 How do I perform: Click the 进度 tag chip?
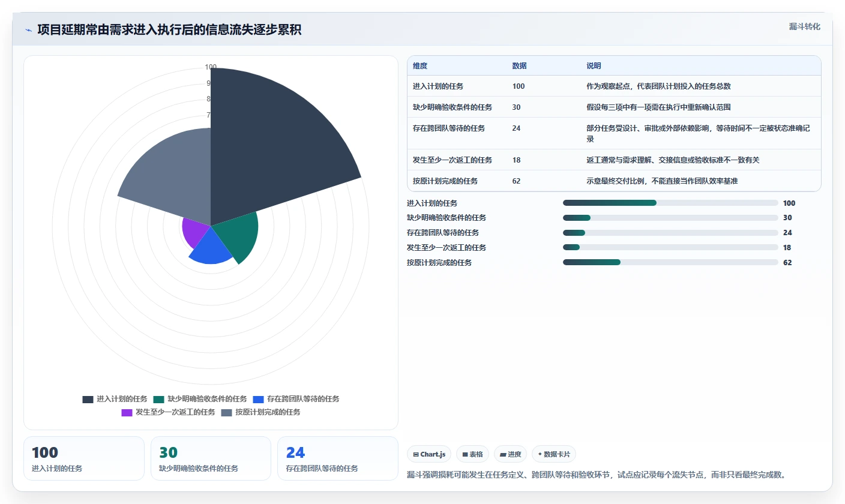(510, 454)
